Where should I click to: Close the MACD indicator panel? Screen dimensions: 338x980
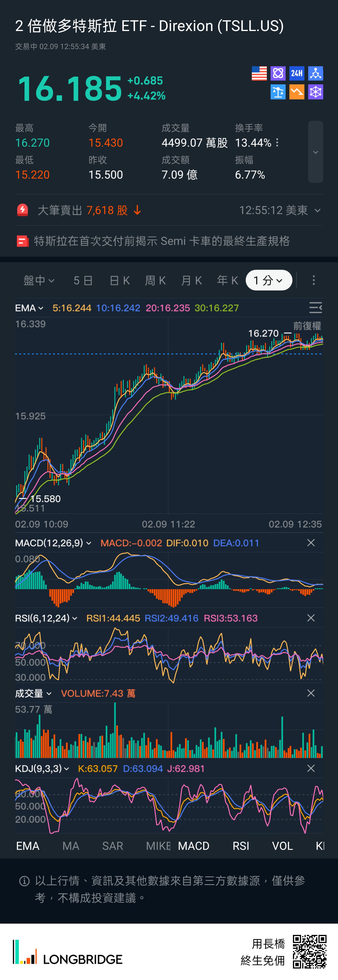tap(311, 543)
